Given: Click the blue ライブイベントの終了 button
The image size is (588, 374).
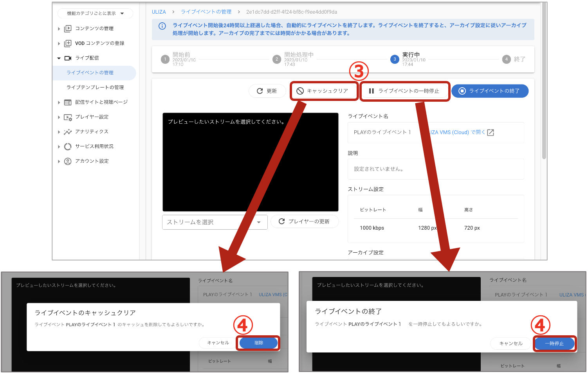Looking at the screenshot, I should tap(490, 91).
